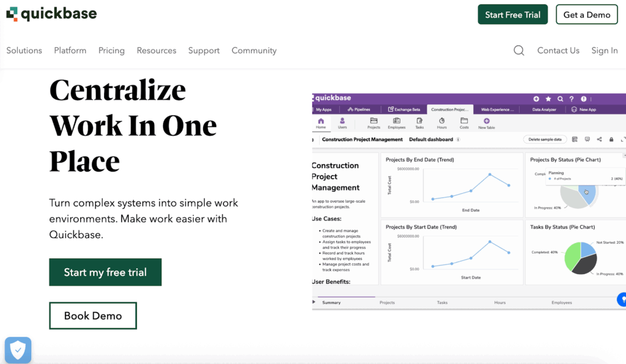Click the Quickbase logo

51,14
